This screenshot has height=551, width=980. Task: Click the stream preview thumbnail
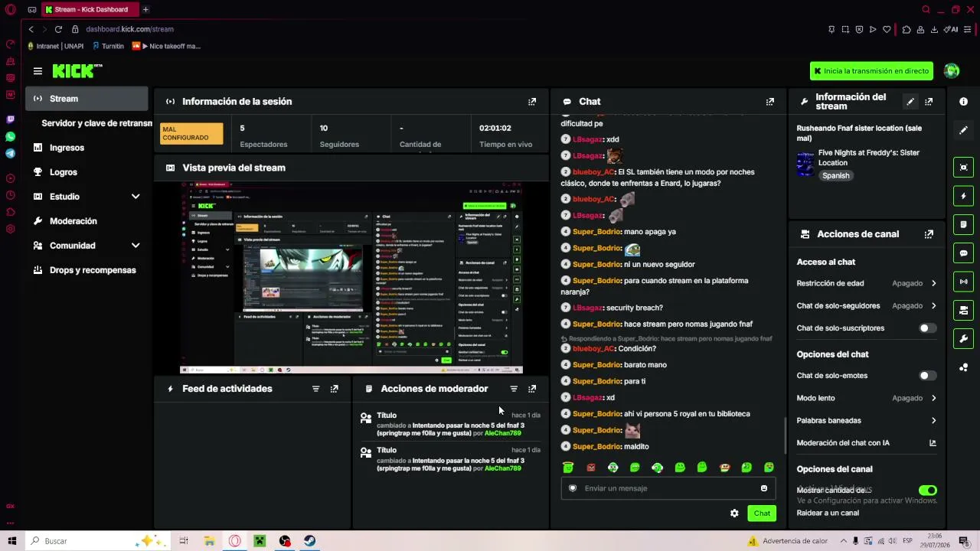click(x=351, y=277)
